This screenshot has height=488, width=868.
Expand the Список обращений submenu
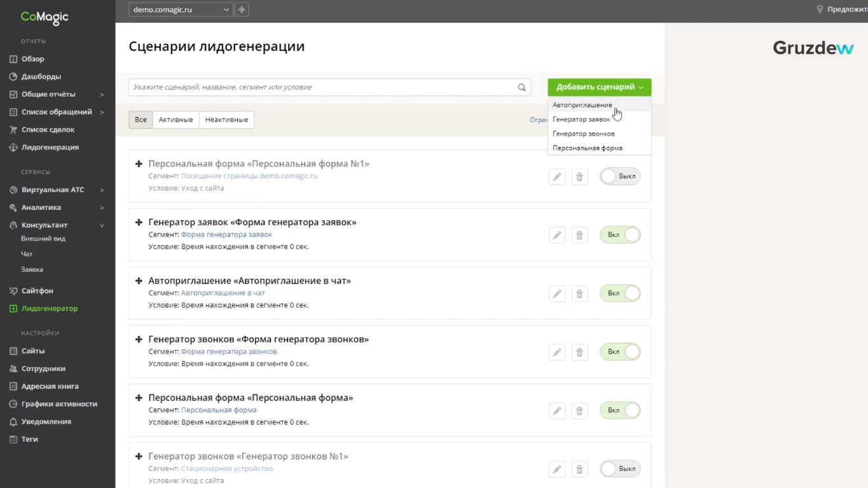coord(102,113)
